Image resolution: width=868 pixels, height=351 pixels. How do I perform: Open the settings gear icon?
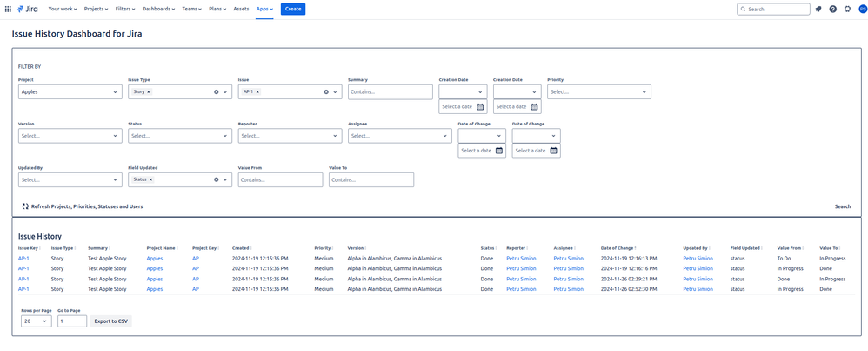[847, 9]
